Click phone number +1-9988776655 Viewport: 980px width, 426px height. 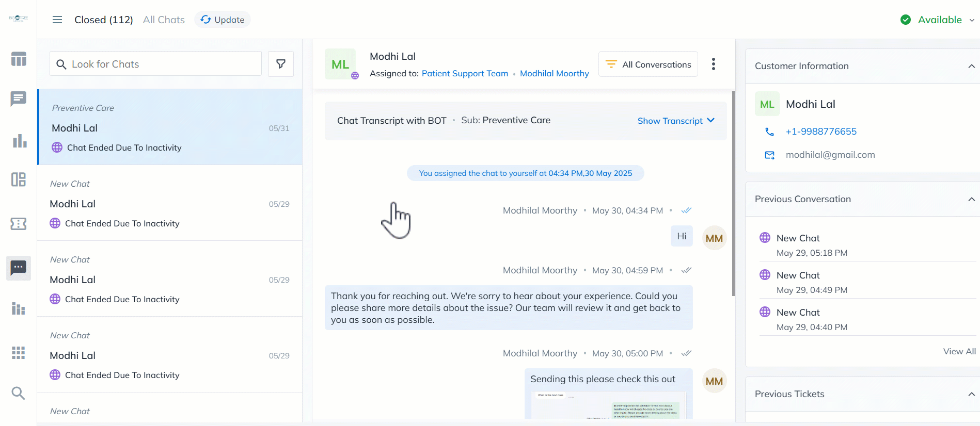pyautogui.click(x=821, y=132)
